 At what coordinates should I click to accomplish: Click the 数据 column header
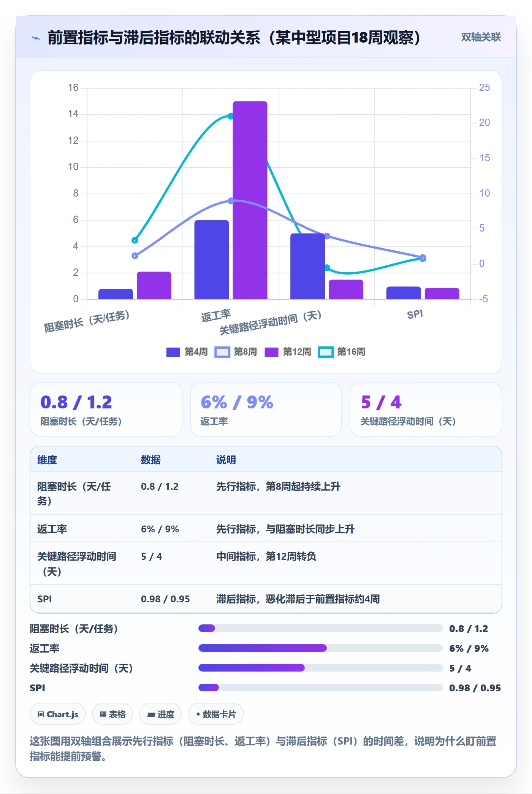point(151,460)
